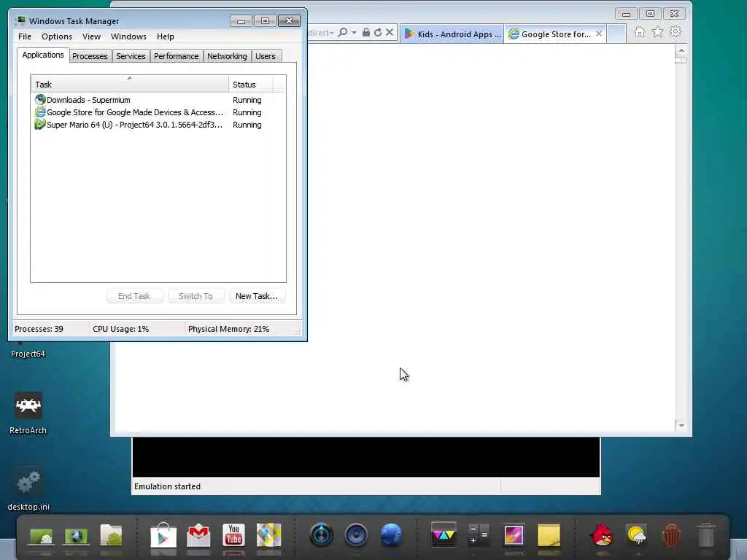747x560 pixels.
Task: Open the RetroArch desktop shortcut
Action: (28, 413)
